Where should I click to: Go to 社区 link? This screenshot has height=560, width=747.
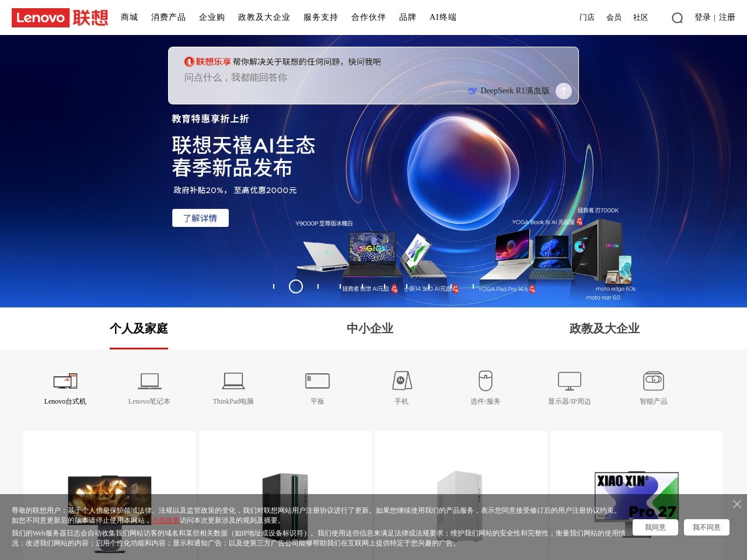click(x=641, y=17)
